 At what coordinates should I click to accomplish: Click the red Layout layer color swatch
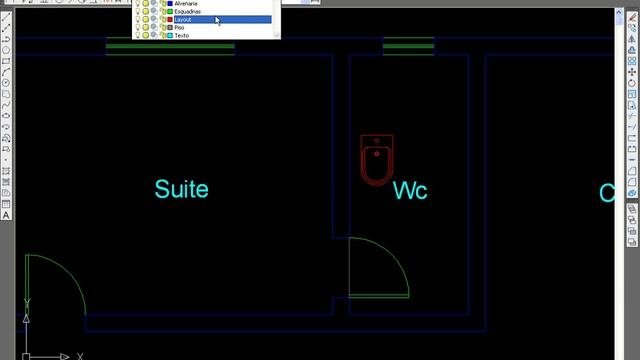170,19
